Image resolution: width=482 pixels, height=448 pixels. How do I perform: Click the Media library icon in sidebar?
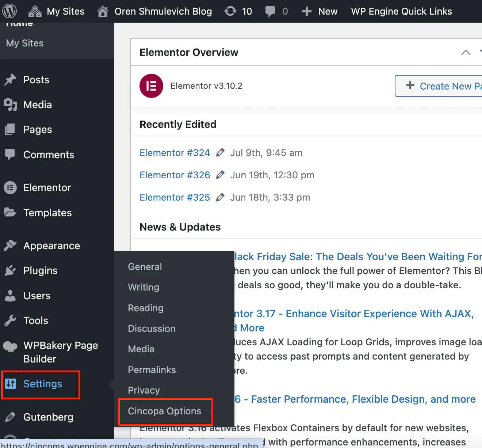[x=10, y=105]
